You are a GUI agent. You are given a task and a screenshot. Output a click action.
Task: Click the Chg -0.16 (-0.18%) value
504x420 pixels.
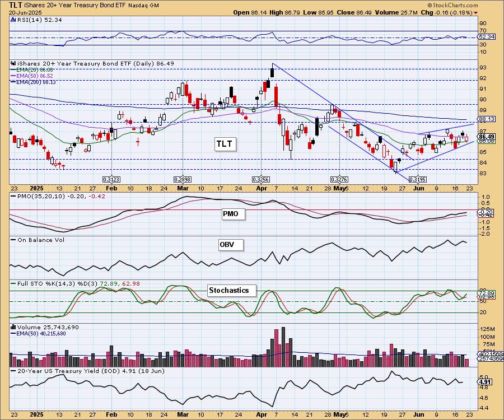tap(447, 12)
